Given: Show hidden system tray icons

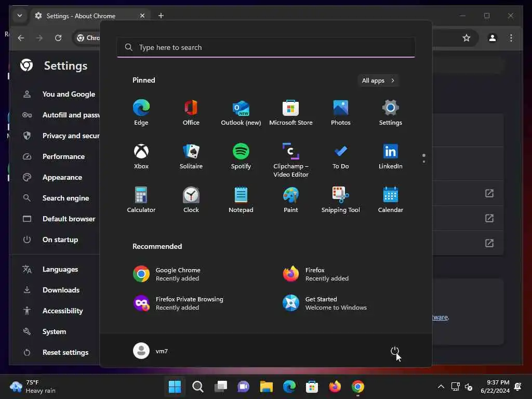Looking at the screenshot, I should [441, 387].
